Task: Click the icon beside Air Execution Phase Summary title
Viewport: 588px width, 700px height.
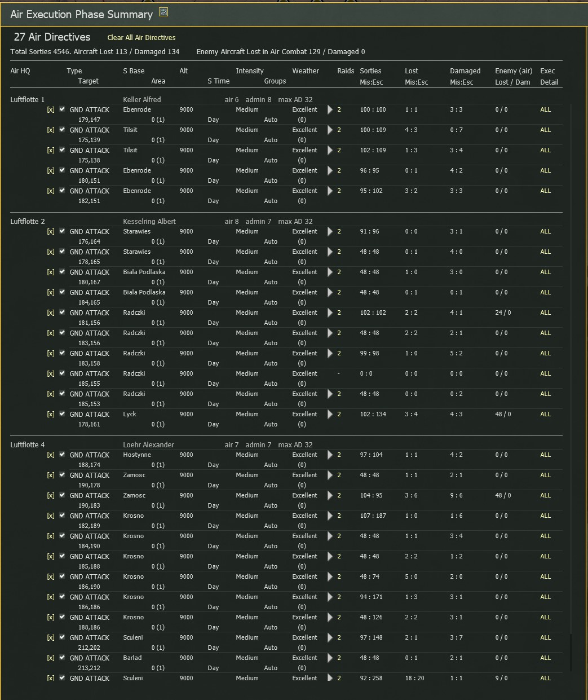Action: click(x=163, y=12)
